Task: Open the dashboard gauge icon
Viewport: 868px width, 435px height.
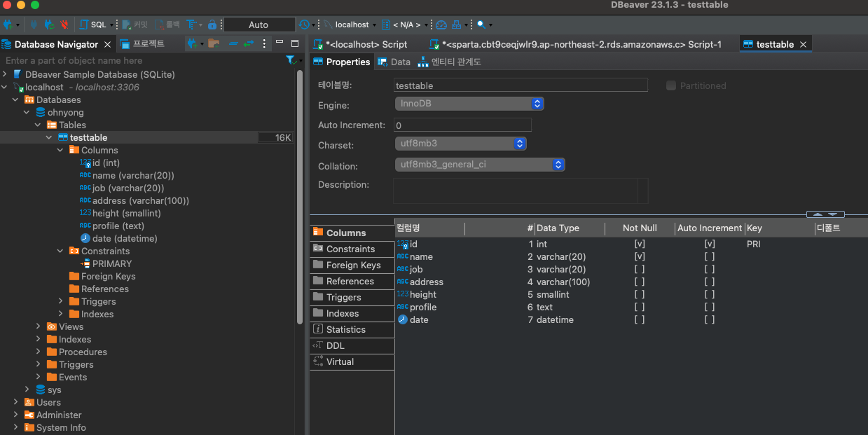Action: click(441, 25)
